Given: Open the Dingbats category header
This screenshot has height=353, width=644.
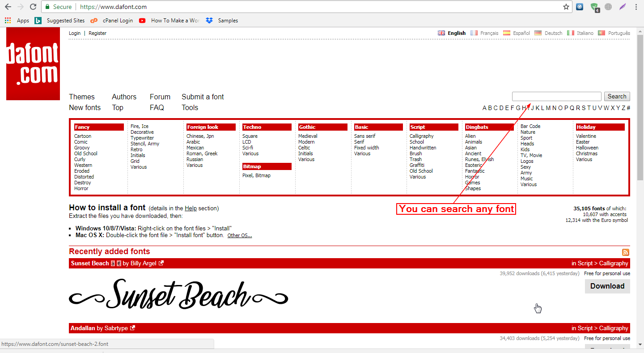Looking at the screenshot, I should coord(489,127).
